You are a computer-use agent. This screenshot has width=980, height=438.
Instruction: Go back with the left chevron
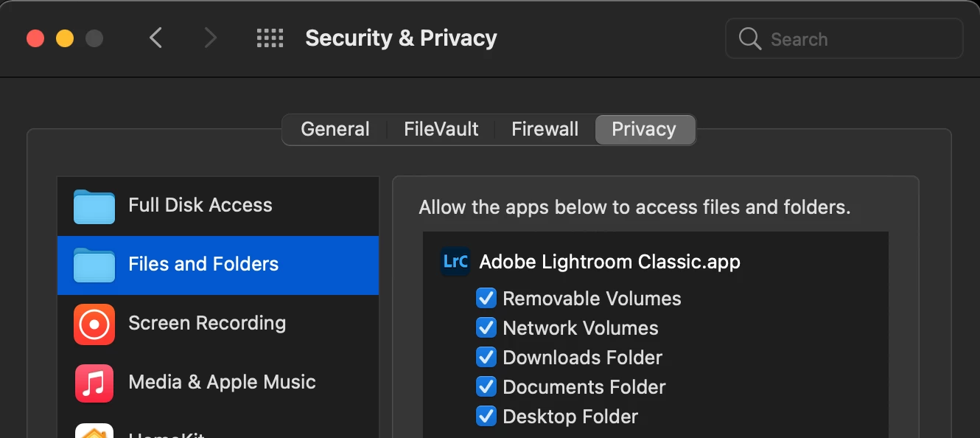(x=155, y=38)
